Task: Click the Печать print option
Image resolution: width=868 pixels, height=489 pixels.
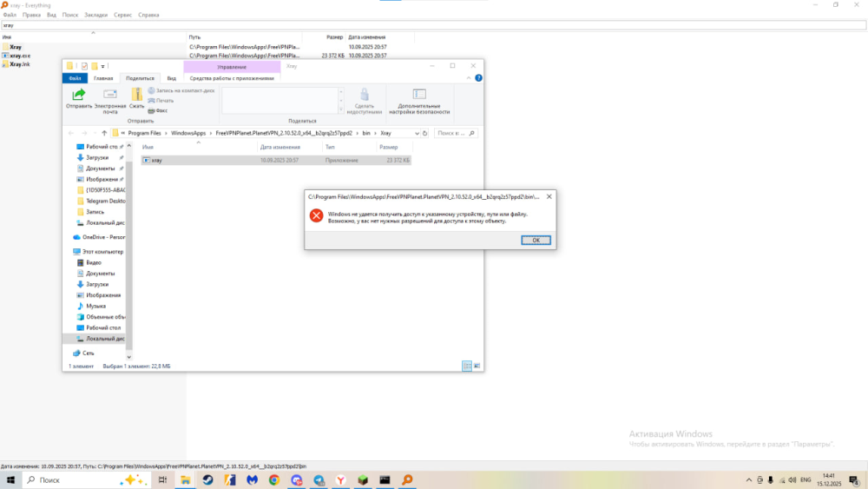Action: point(161,101)
